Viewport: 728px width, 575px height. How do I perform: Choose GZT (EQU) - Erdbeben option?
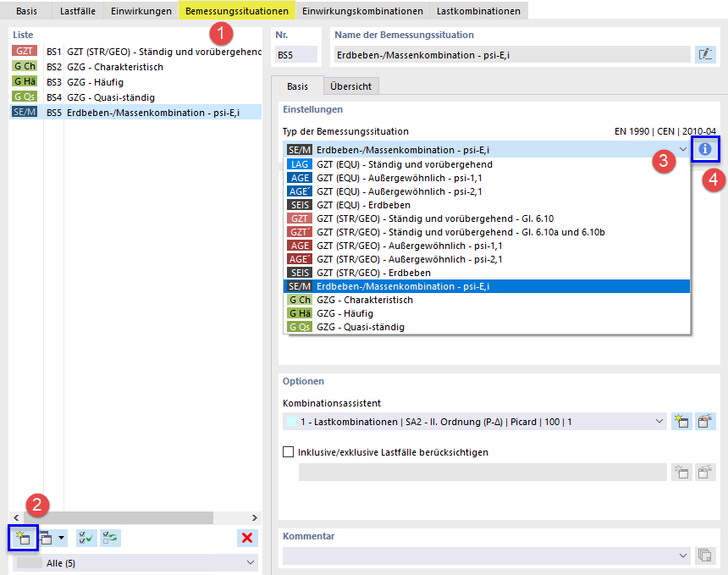487,205
